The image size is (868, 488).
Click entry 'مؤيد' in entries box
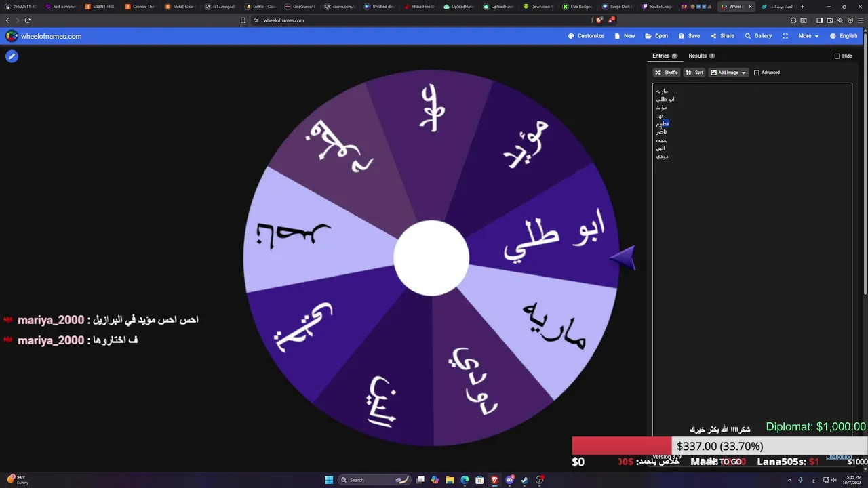pos(661,107)
